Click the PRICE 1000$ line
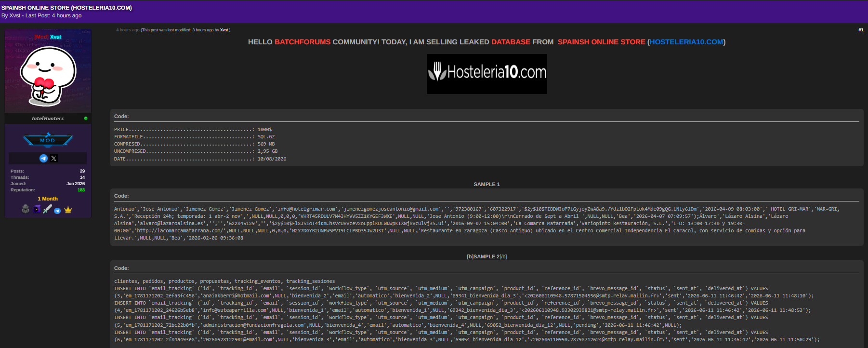 tap(193, 130)
